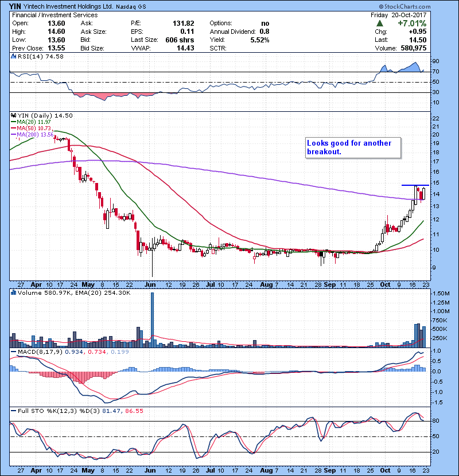Click the MACD histogram value 0.199

pyautogui.click(x=120, y=352)
